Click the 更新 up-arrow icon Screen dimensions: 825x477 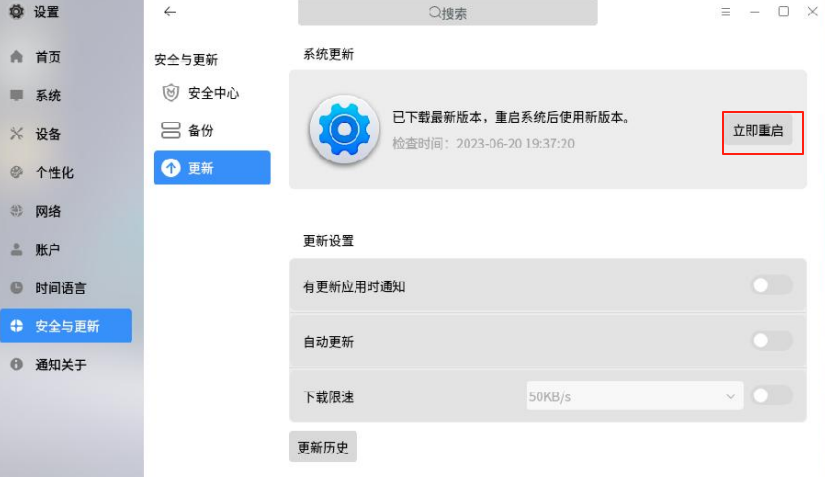tap(170, 168)
